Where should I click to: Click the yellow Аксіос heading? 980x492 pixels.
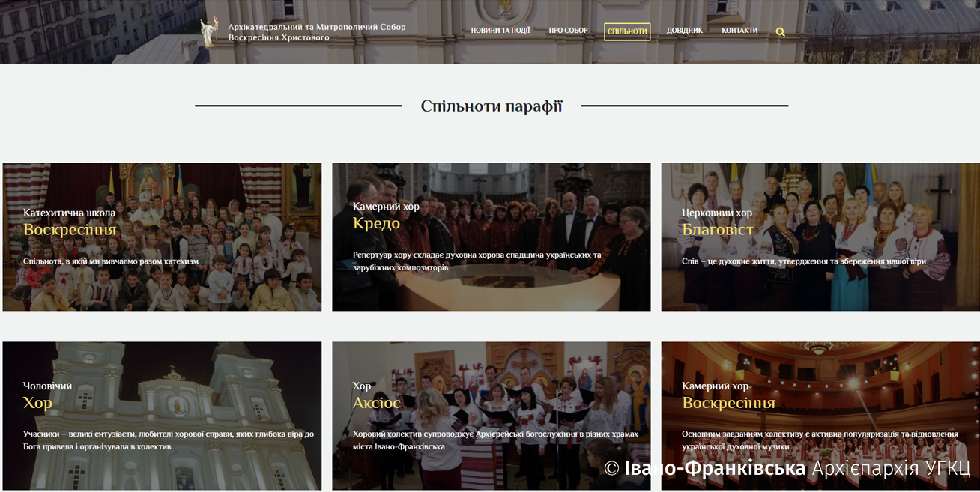pyautogui.click(x=376, y=403)
